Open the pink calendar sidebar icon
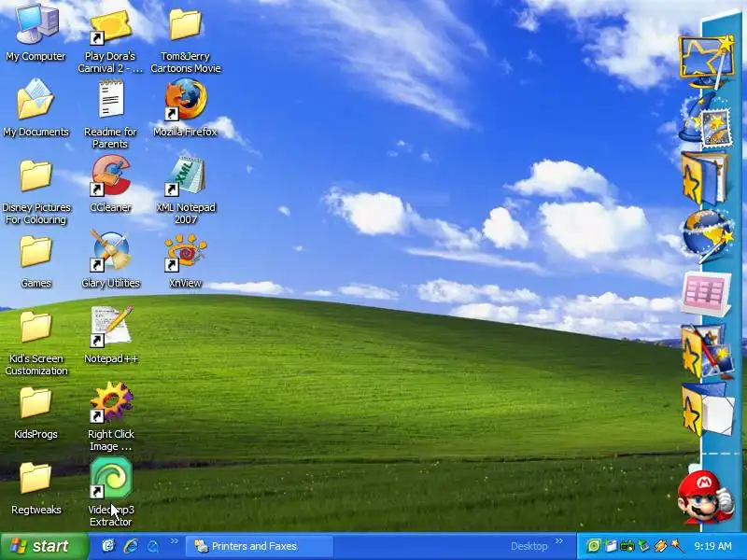Viewport: 747px width, 560px height. point(706,294)
